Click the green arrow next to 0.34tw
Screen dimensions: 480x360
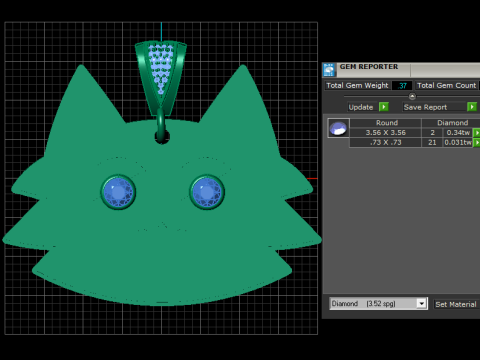[477, 133]
